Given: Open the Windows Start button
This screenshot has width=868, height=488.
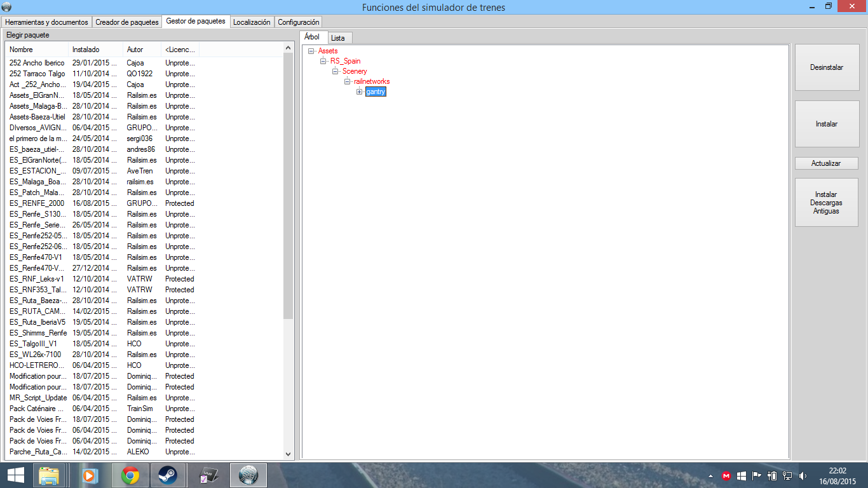Looking at the screenshot, I should click(15, 475).
